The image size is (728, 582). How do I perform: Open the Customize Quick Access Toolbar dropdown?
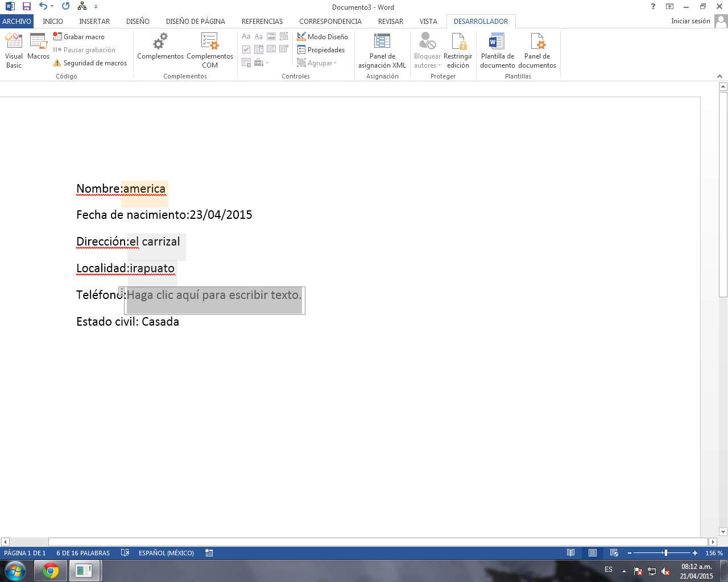tap(96, 7)
